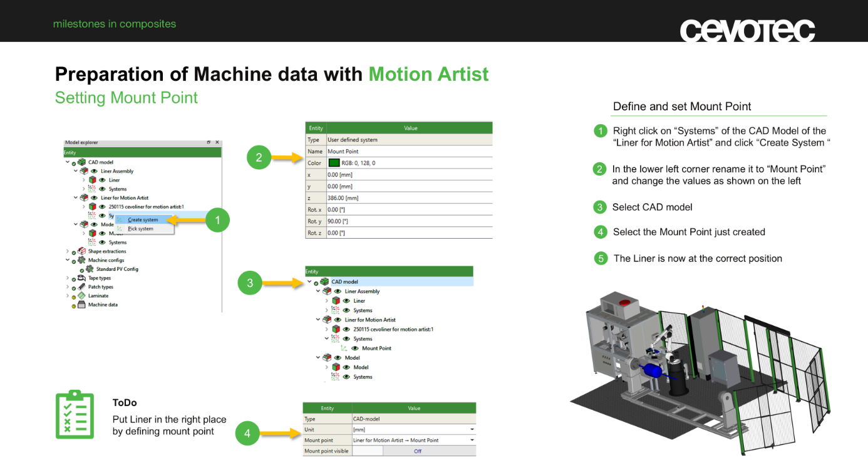Image resolution: width=868 pixels, height=460 pixels.
Task: Toggle eye of Liner Assembly in Mount Point tree
Action: tap(338, 291)
